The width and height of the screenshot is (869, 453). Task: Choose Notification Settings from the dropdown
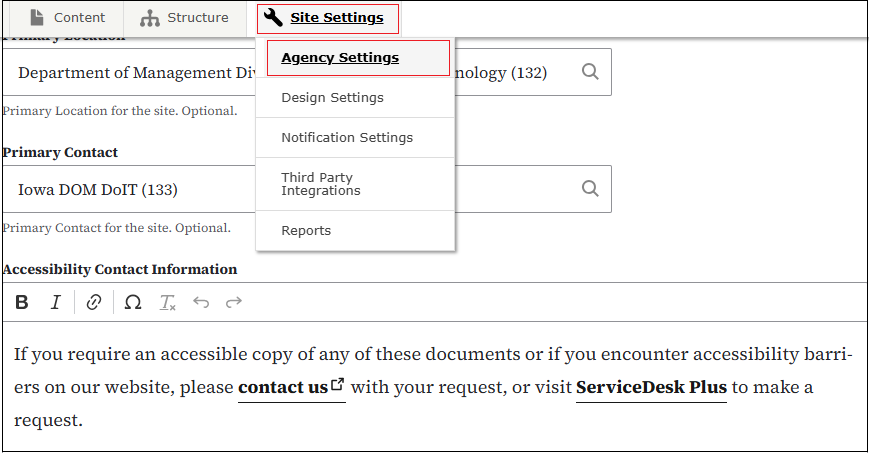(355, 138)
